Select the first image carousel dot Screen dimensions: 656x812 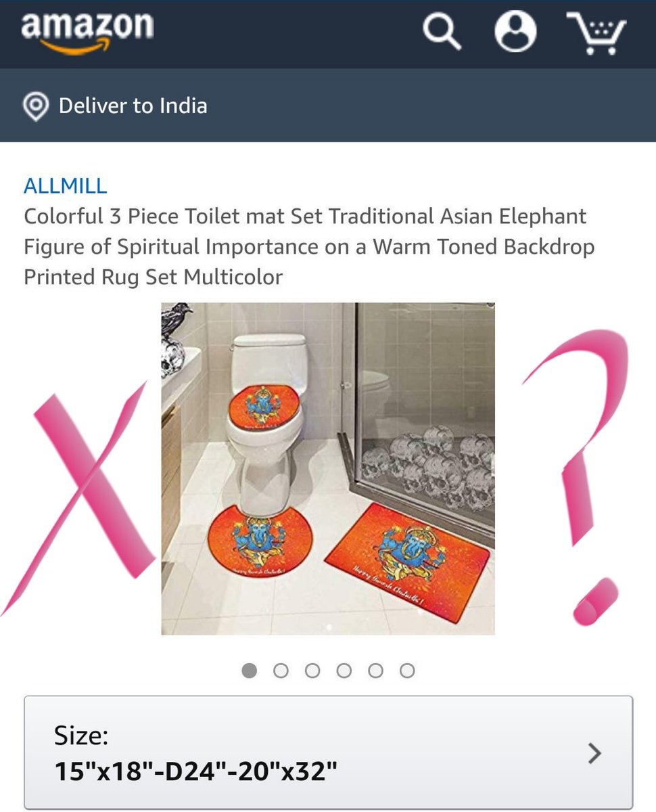tap(250, 671)
